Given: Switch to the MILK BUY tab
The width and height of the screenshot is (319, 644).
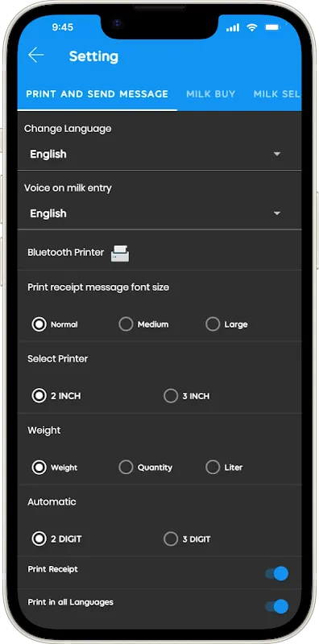Looking at the screenshot, I should pyautogui.click(x=211, y=94).
